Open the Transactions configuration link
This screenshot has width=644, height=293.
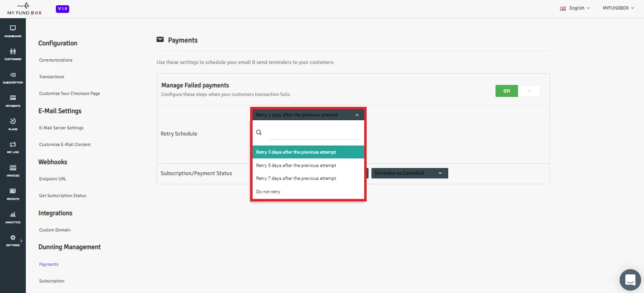(x=52, y=77)
